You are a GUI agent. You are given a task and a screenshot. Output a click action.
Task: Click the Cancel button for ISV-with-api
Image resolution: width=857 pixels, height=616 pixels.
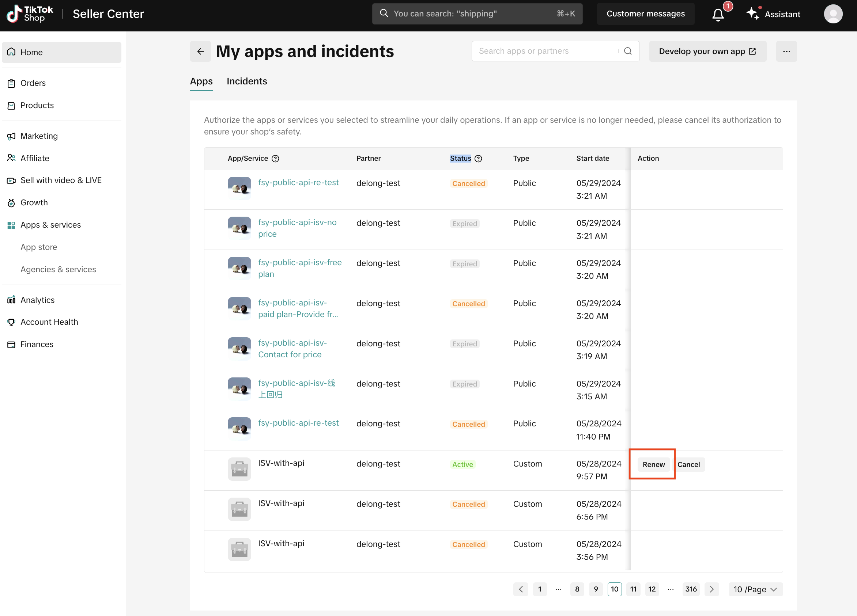point(688,464)
